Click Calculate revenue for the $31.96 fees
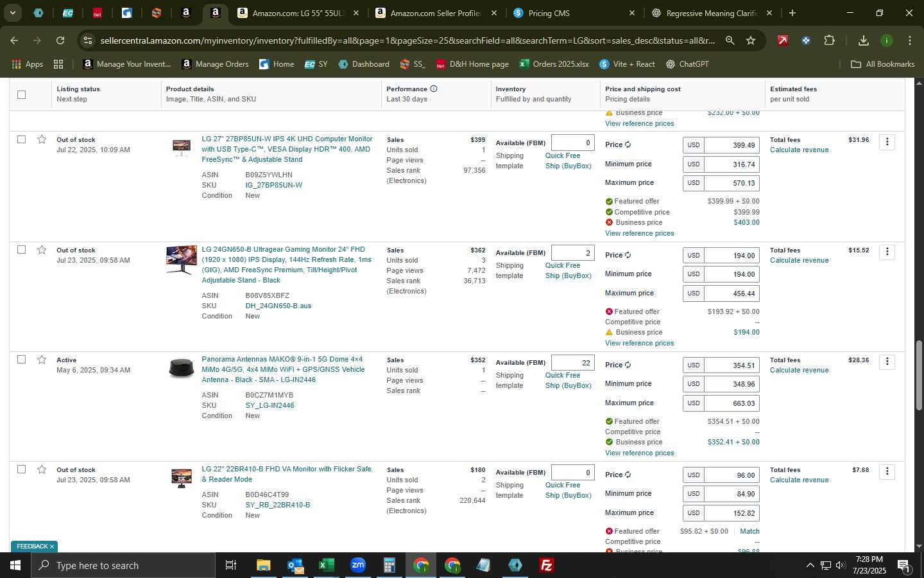This screenshot has width=924, height=578. click(799, 150)
